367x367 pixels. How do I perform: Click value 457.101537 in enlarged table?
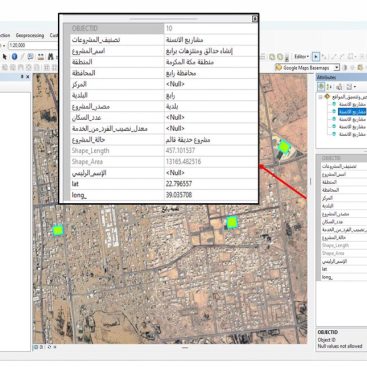pos(180,150)
